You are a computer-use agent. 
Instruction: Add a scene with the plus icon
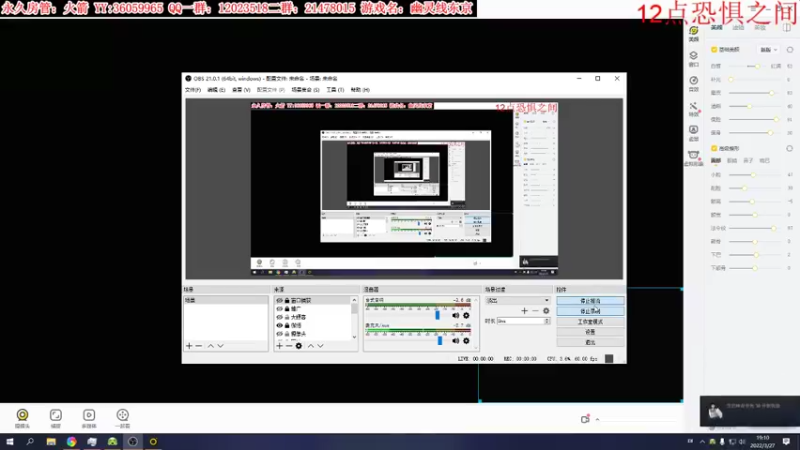189,346
